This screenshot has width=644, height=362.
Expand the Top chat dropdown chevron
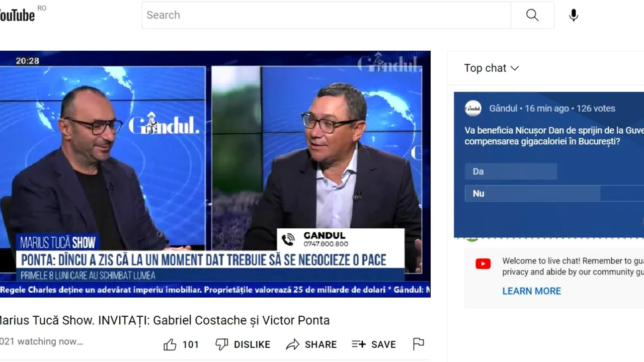[514, 68]
